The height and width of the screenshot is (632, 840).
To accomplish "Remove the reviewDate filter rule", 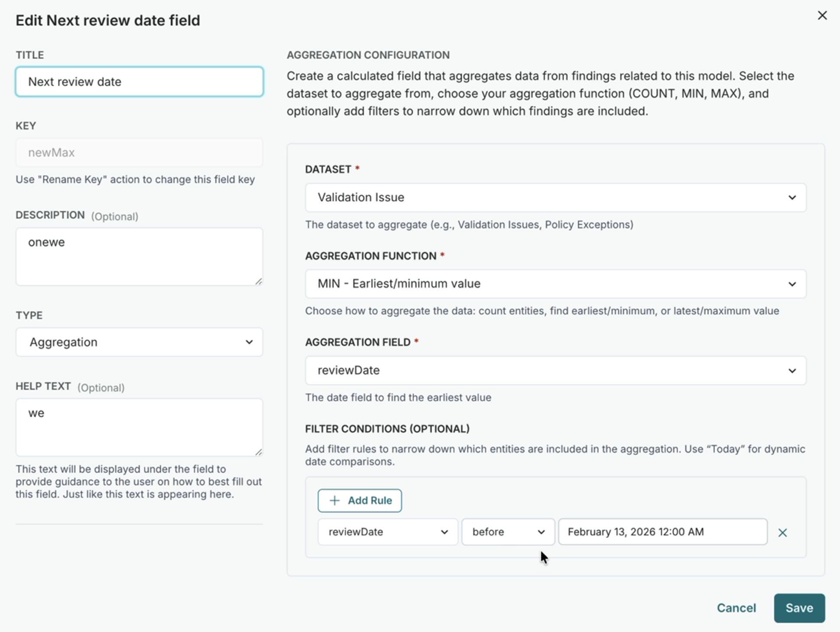I will (x=782, y=532).
